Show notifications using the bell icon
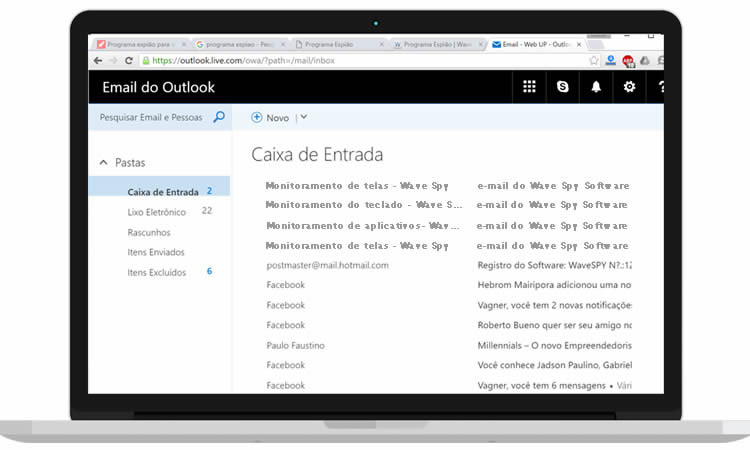The width and height of the screenshot is (750, 450). (x=596, y=87)
